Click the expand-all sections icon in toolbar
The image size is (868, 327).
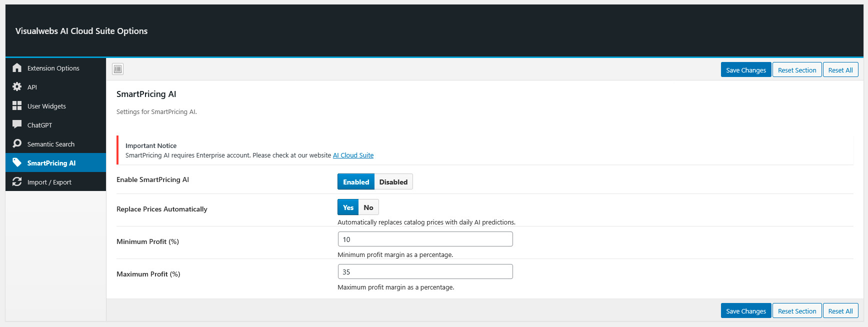(x=118, y=69)
